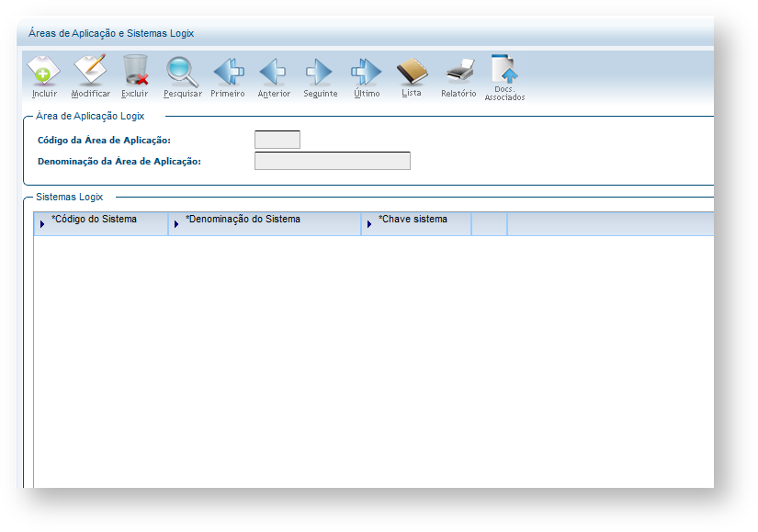Click the *Código do Sistema column header
This screenshot has width=758, height=532.
coord(101,223)
